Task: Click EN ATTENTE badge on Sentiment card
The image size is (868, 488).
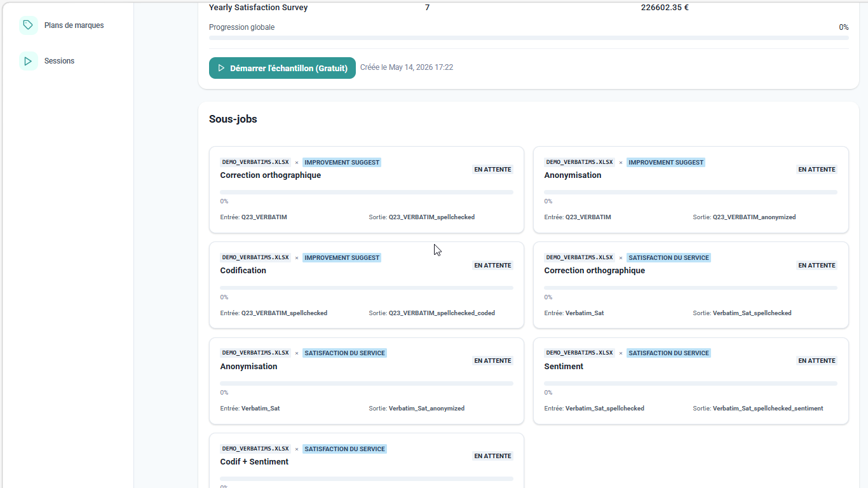Action: click(x=817, y=361)
